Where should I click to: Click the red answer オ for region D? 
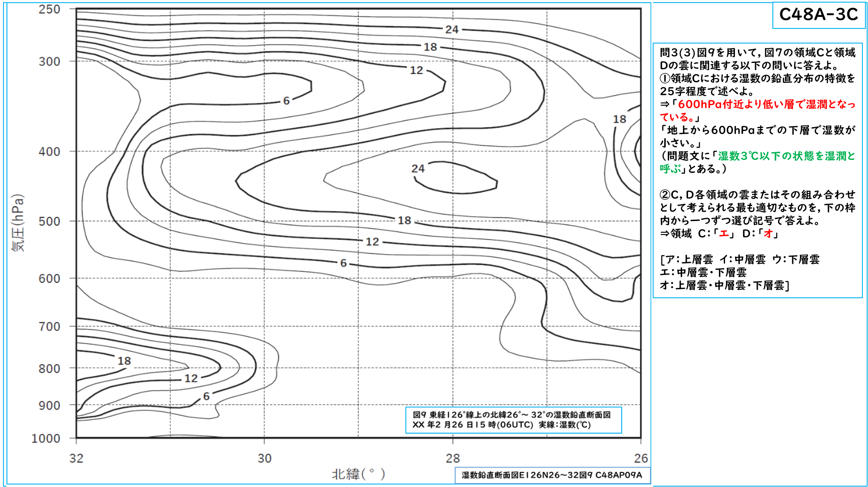click(x=769, y=234)
